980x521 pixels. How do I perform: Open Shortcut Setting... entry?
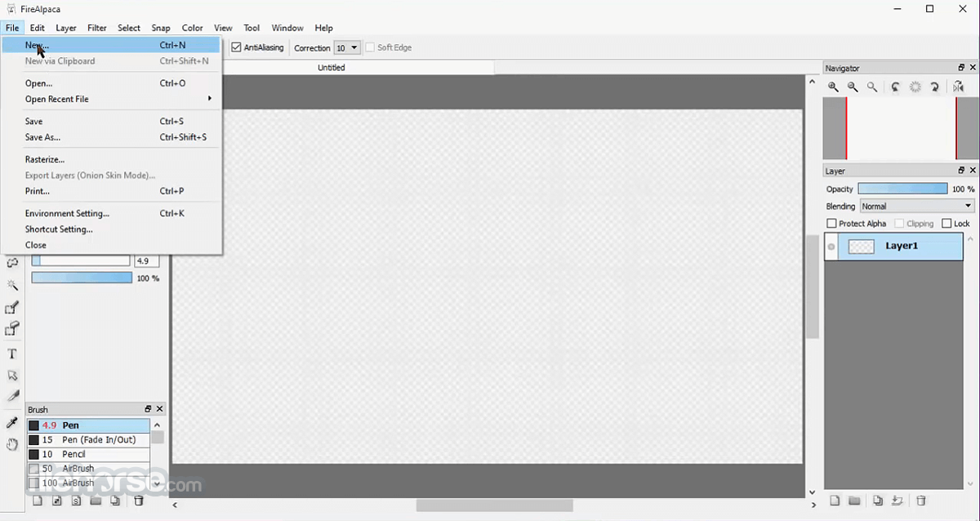point(111,229)
